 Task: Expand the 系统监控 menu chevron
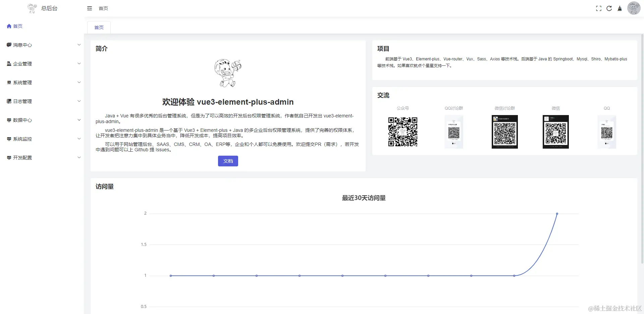point(79,139)
